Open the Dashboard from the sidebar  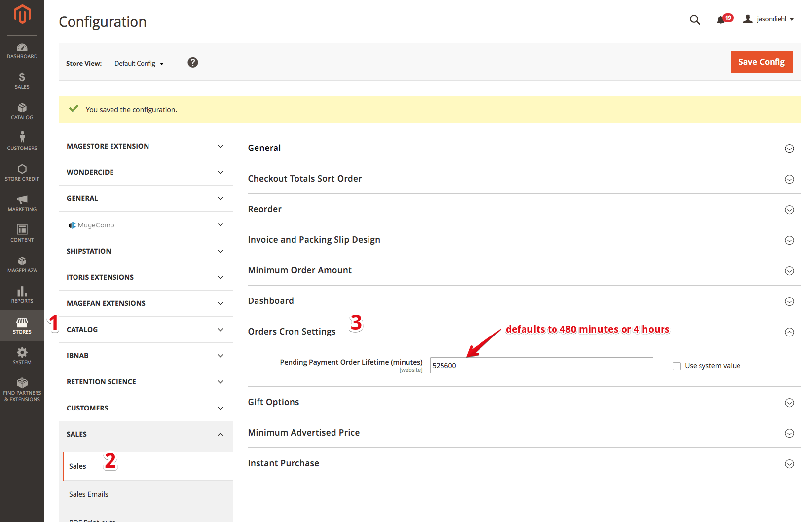coord(22,51)
